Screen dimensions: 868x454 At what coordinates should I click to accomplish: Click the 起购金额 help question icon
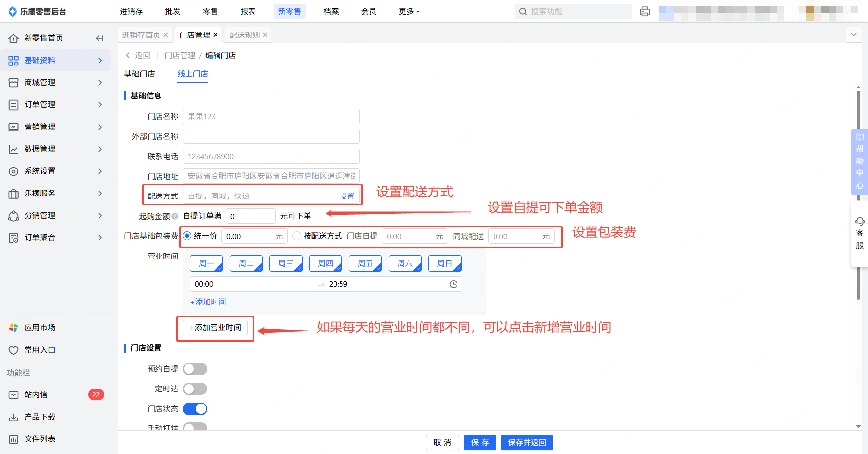click(175, 216)
